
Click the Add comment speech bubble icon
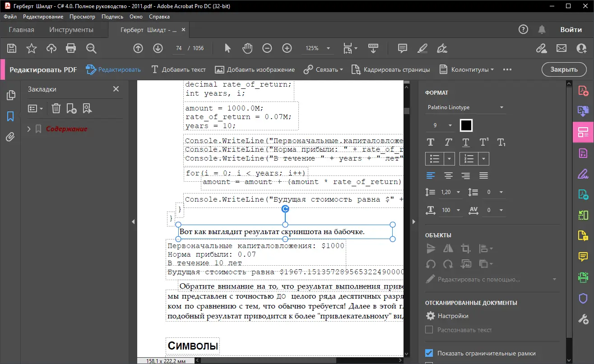click(402, 48)
